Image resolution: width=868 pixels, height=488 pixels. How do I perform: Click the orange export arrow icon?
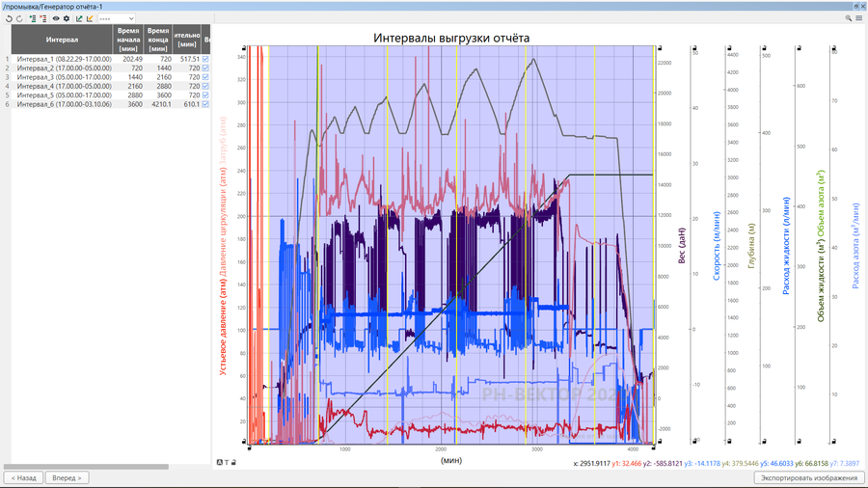tap(90, 18)
